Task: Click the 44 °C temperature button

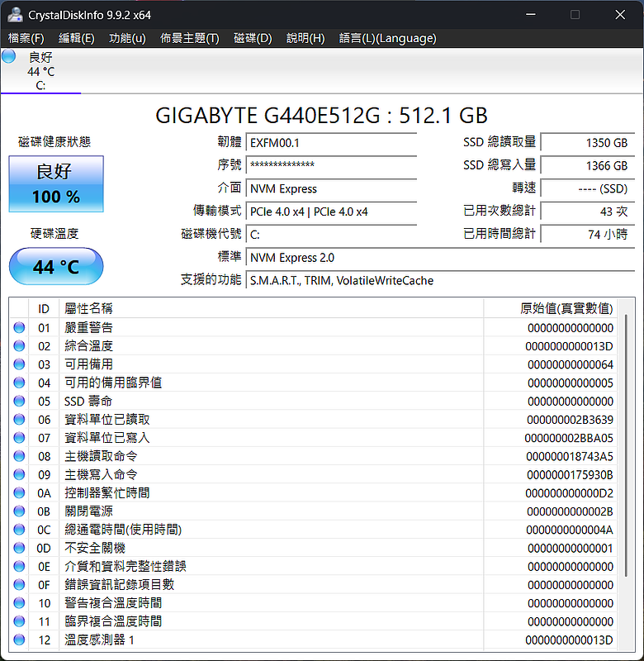Action: (x=56, y=266)
